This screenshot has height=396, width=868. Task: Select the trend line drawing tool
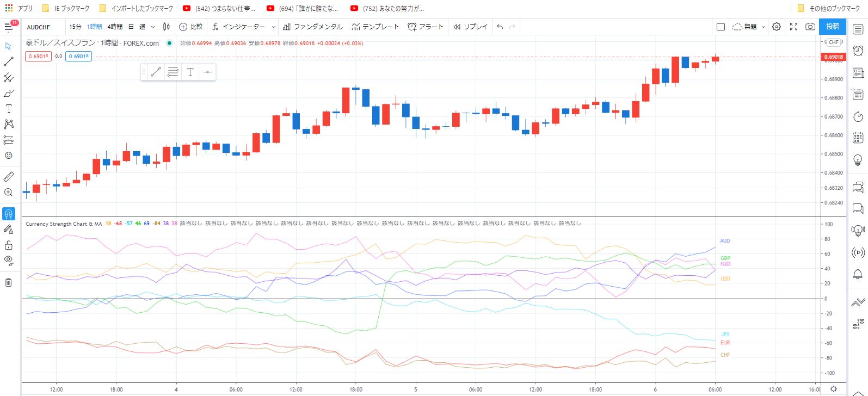[9, 61]
